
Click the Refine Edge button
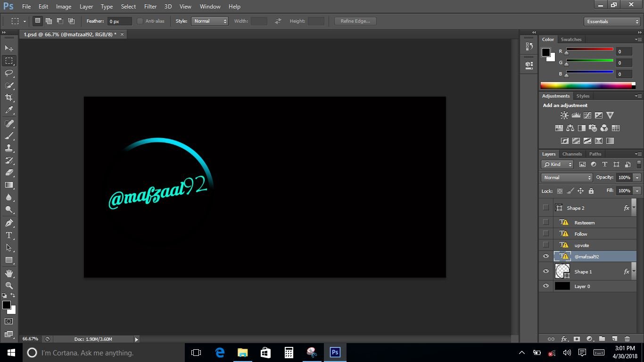pyautogui.click(x=355, y=21)
